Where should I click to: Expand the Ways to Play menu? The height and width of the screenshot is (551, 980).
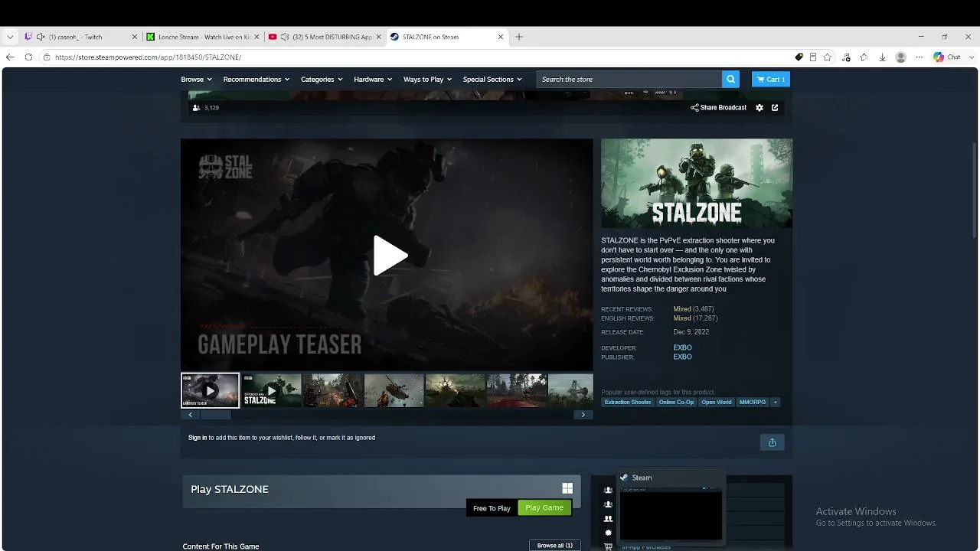pyautogui.click(x=428, y=79)
